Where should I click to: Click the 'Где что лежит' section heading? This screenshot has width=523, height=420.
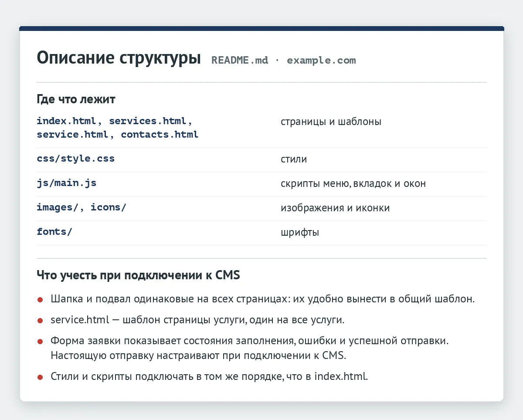(x=76, y=99)
